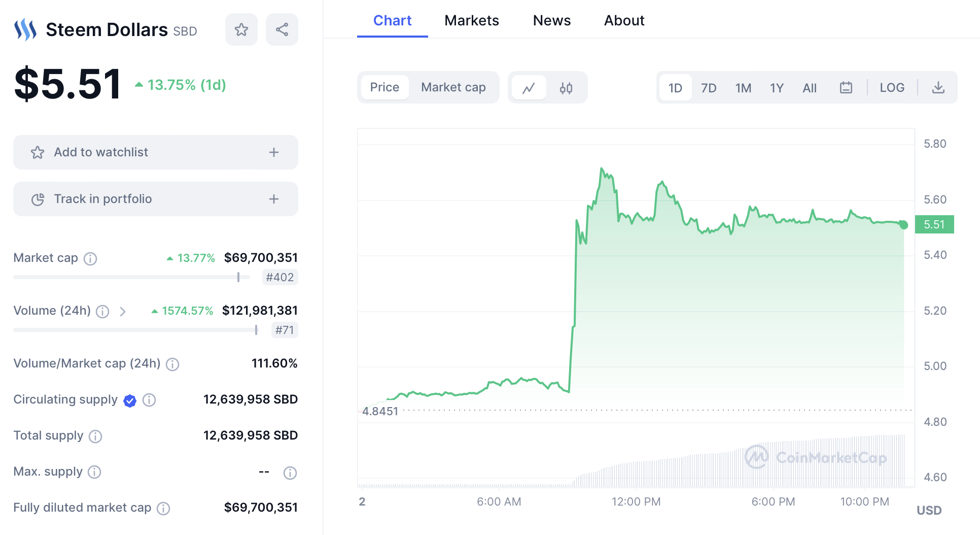980x535 pixels.
Task: Switch to candlestick chart view
Action: pyautogui.click(x=566, y=88)
